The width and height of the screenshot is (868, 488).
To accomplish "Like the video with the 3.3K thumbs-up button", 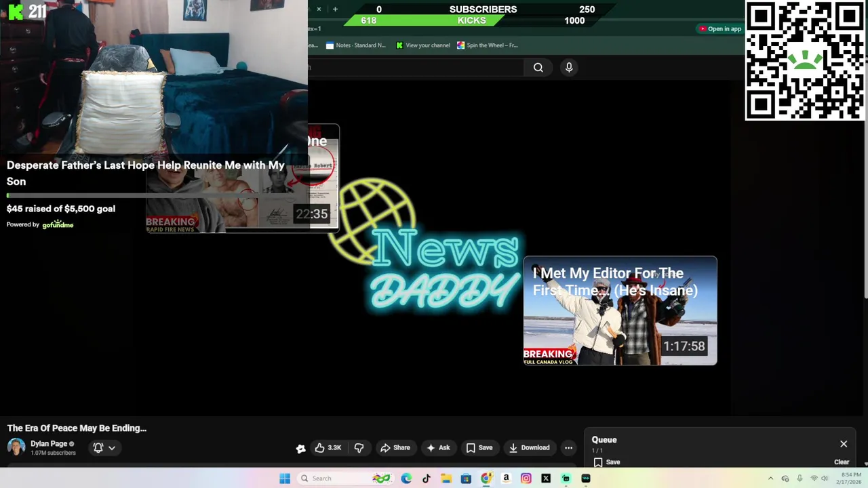I will [x=328, y=447].
